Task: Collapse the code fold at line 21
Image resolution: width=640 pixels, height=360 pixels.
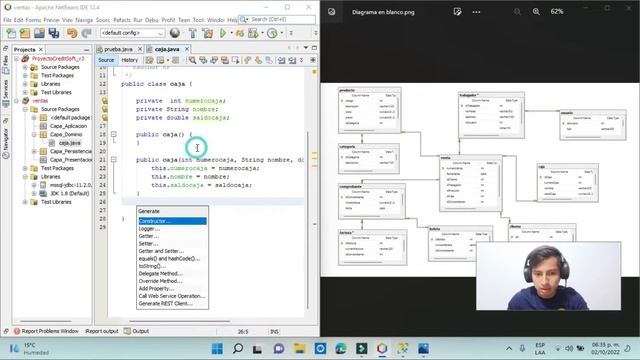Action: click(114, 160)
